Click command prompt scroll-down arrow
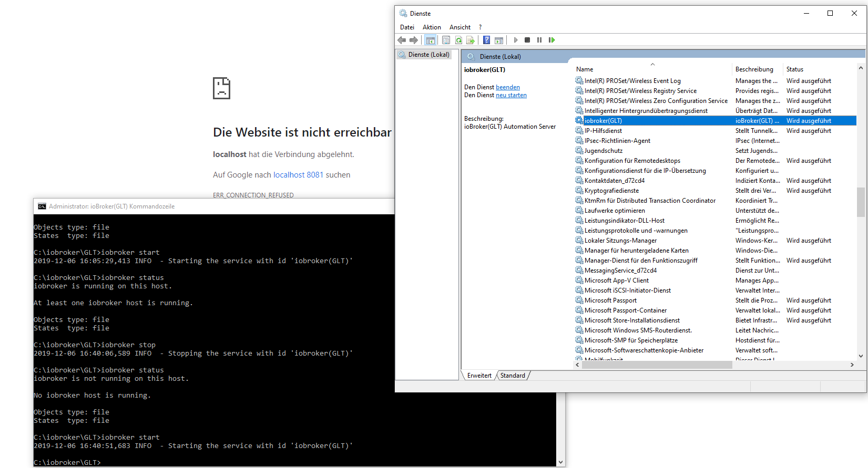The image size is (868, 468). tap(561, 462)
